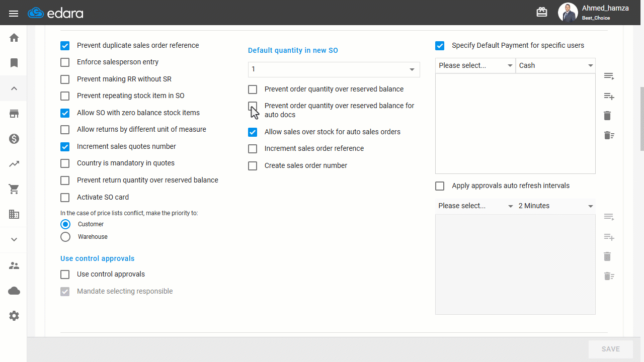
Task: Go to Home in the sidebar
Action: point(14,38)
